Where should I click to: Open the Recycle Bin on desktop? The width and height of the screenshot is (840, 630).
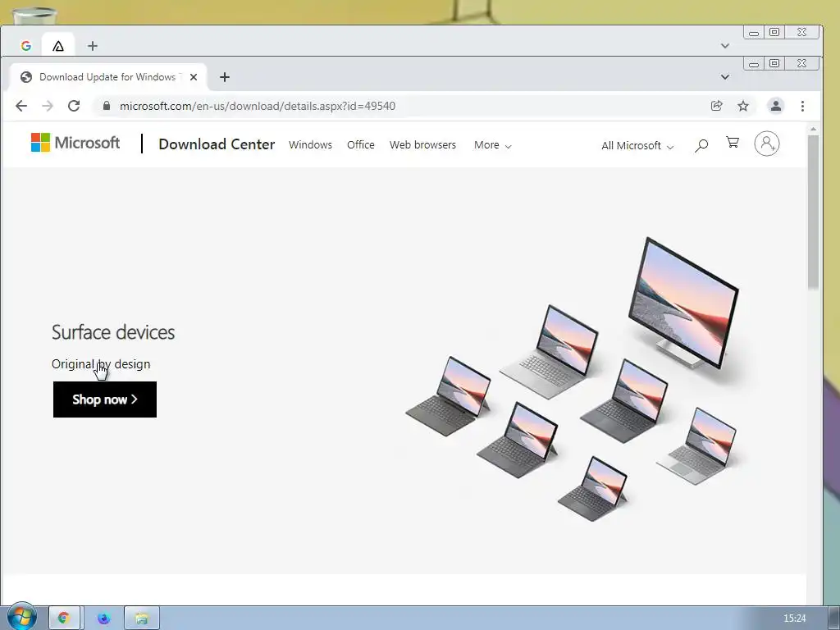point(34,15)
